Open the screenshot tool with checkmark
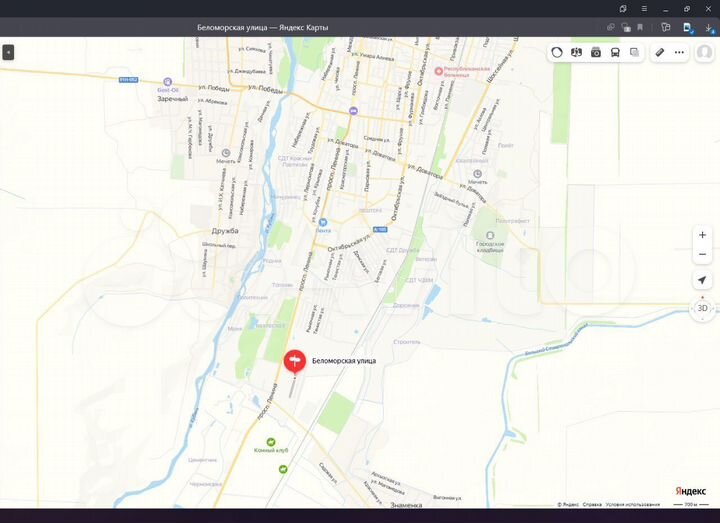 688,28
